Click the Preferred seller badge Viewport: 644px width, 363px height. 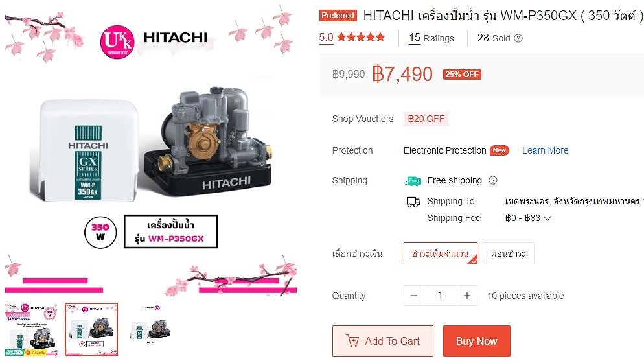[338, 16]
